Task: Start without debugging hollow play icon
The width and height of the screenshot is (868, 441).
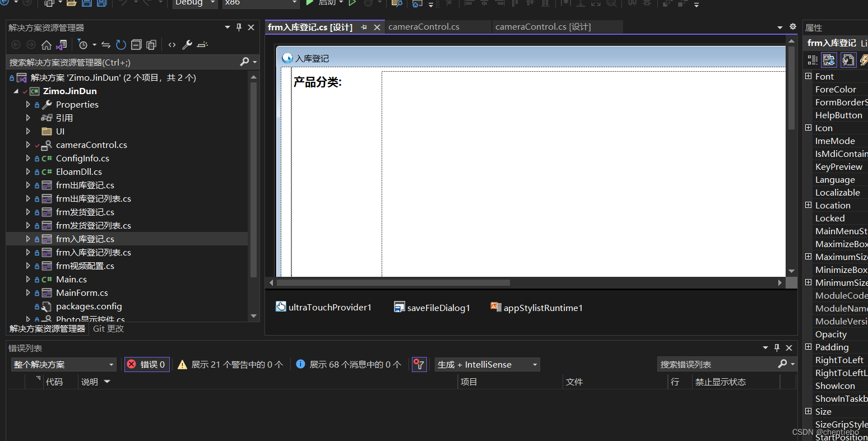Action: (x=352, y=3)
